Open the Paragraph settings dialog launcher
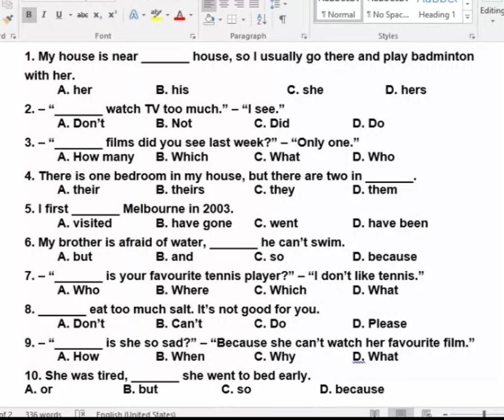This screenshot has width=504, height=420. click(x=304, y=36)
